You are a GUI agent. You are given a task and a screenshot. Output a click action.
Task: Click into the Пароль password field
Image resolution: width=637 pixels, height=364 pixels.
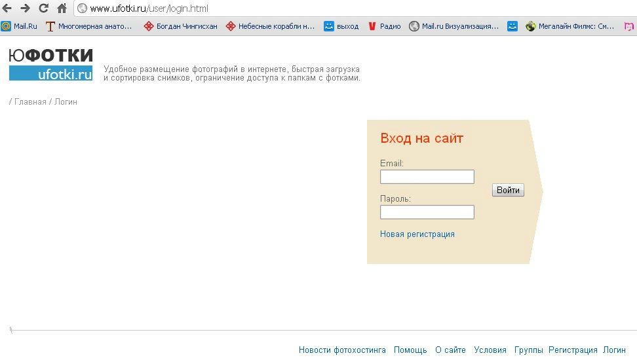pos(427,212)
